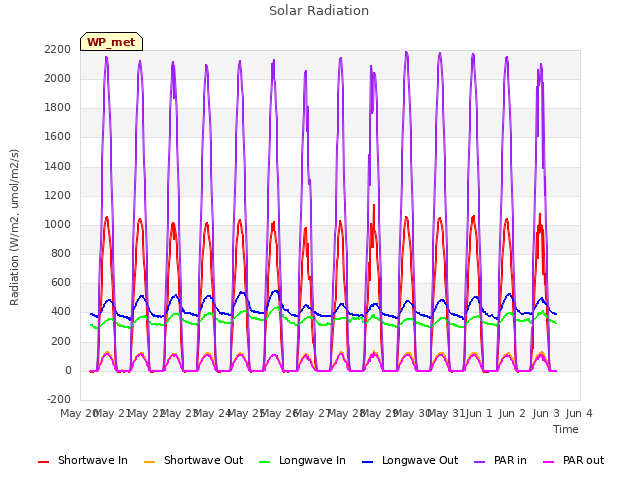Toggle the Shortwave Out legend entry
The width and height of the screenshot is (640, 480).
click(x=193, y=460)
